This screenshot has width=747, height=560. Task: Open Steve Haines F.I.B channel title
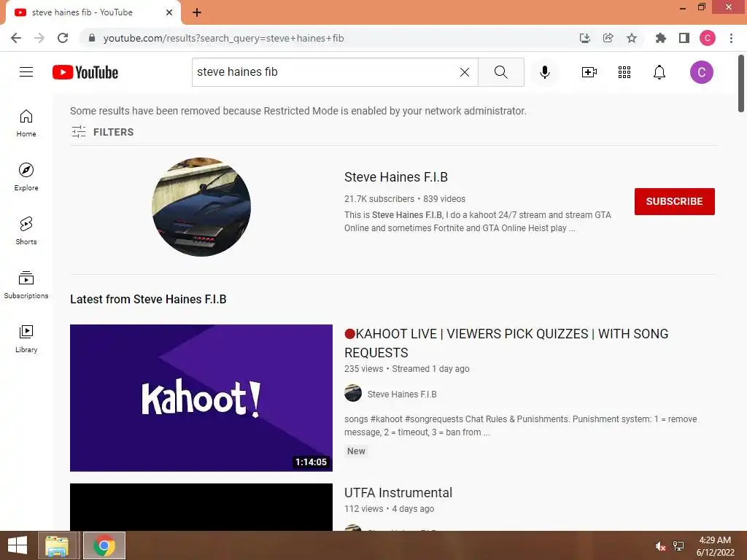click(x=396, y=177)
